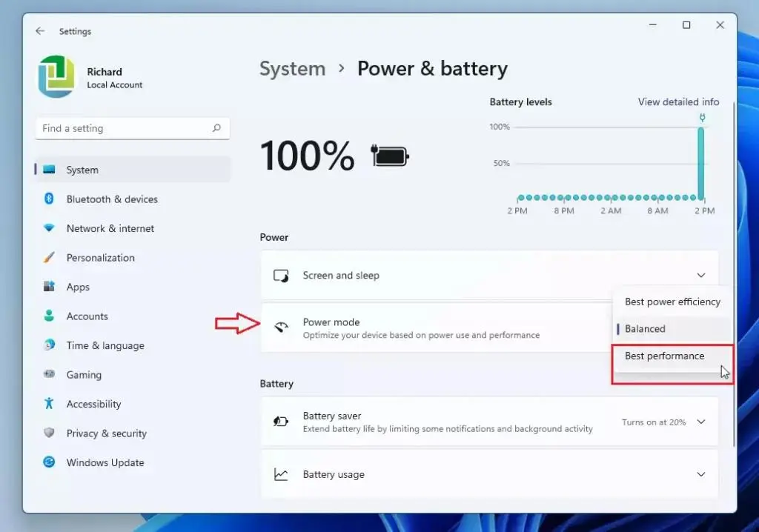Expand the Battery saver section chevron
Viewport: 759px width, 532px height.
pos(701,422)
